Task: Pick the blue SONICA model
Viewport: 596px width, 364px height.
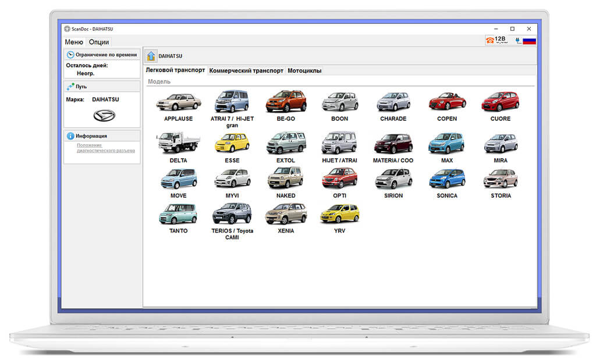Action: pos(447,179)
